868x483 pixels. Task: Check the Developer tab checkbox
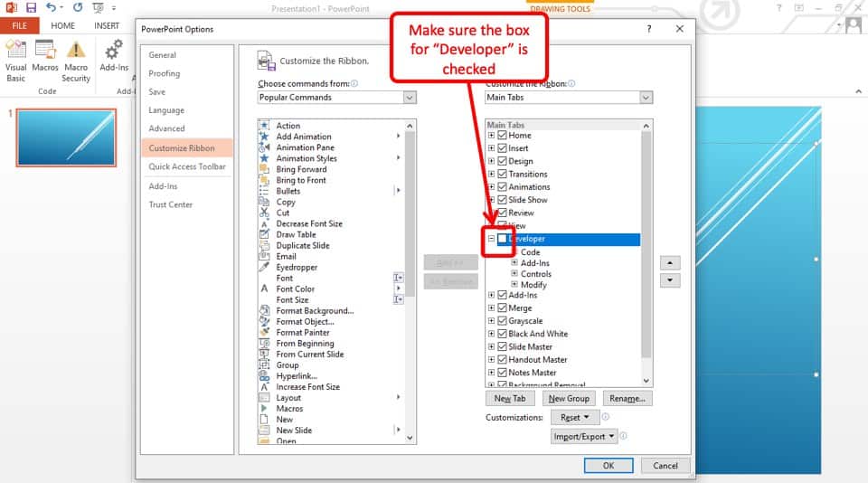coord(502,239)
